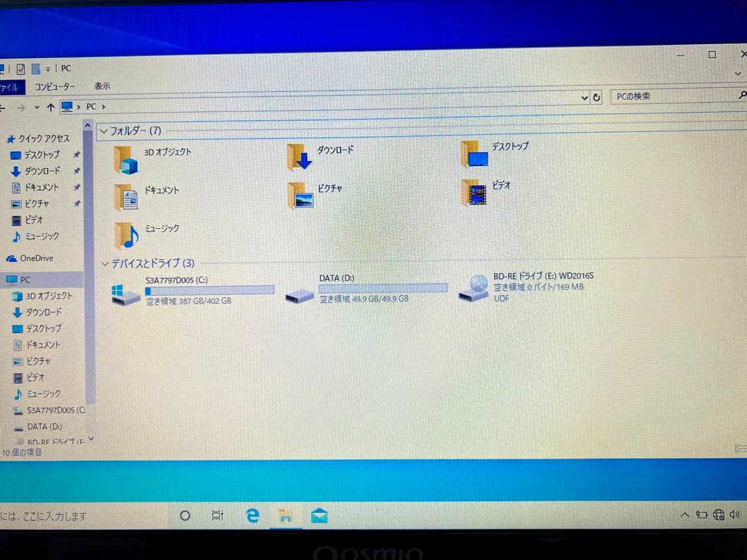Switch to the 表示 ribbon tab
The image size is (747, 560).
[x=102, y=86]
